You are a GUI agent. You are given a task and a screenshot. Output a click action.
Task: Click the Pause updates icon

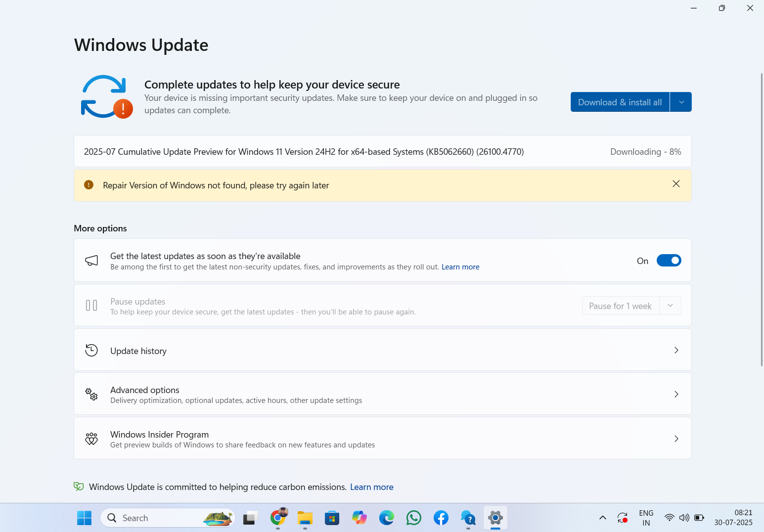click(x=91, y=305)
